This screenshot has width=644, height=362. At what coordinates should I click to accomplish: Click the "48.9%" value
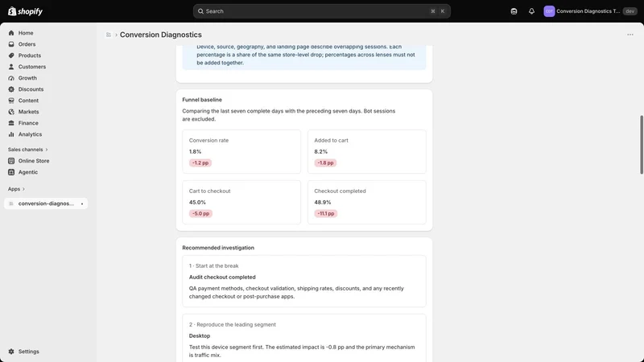click(323, 203)
